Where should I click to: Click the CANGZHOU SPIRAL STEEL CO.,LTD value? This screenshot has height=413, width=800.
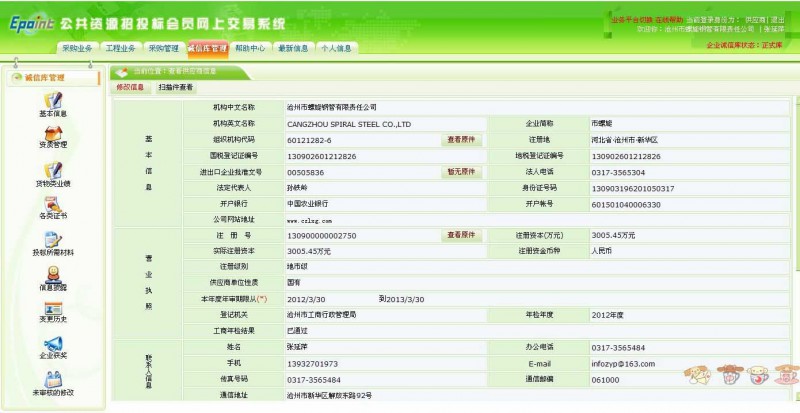tap(349, 124)
